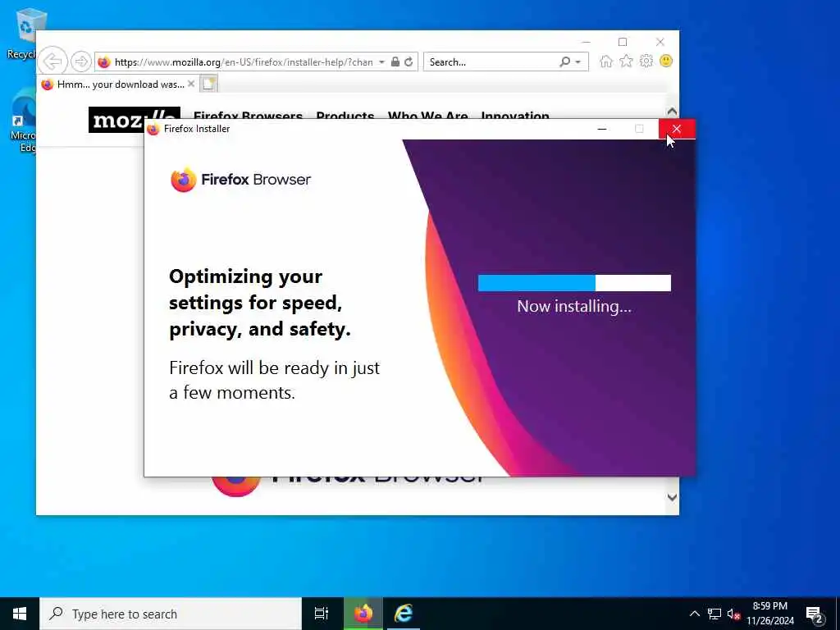Click the magnifier search icon
Screen dimensions: 840x630
(564, 62)
